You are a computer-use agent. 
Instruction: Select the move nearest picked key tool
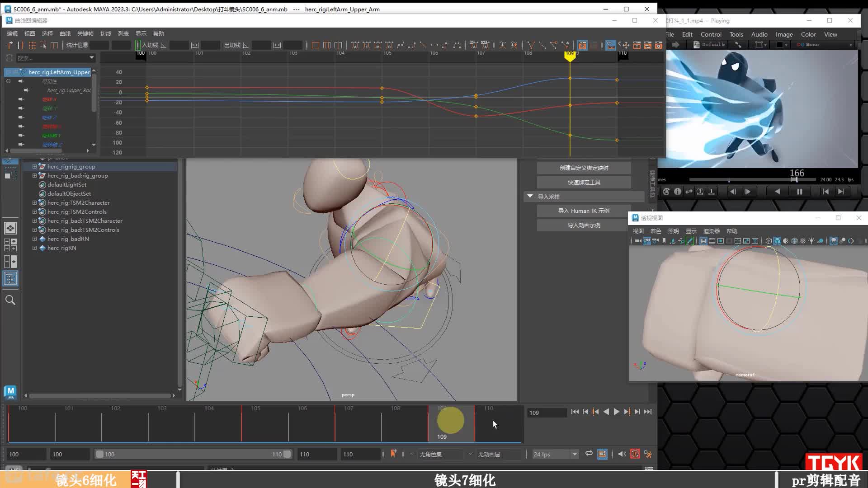9,45
